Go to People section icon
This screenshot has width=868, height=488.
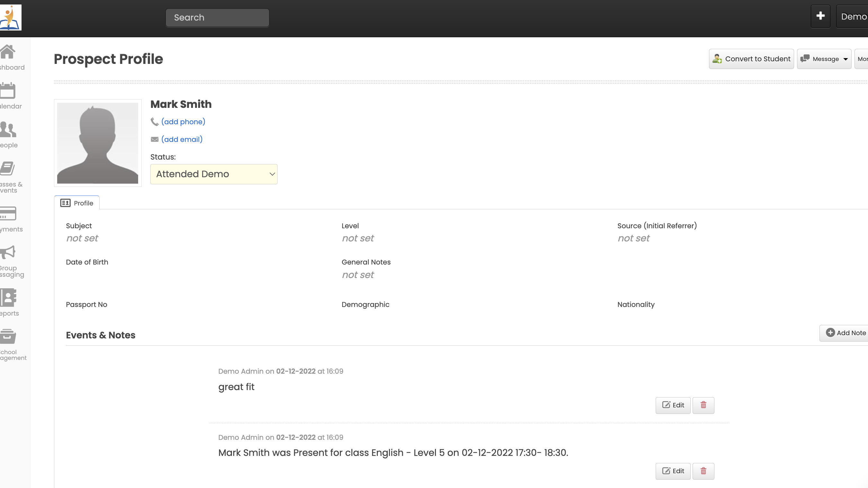[8, 130]
